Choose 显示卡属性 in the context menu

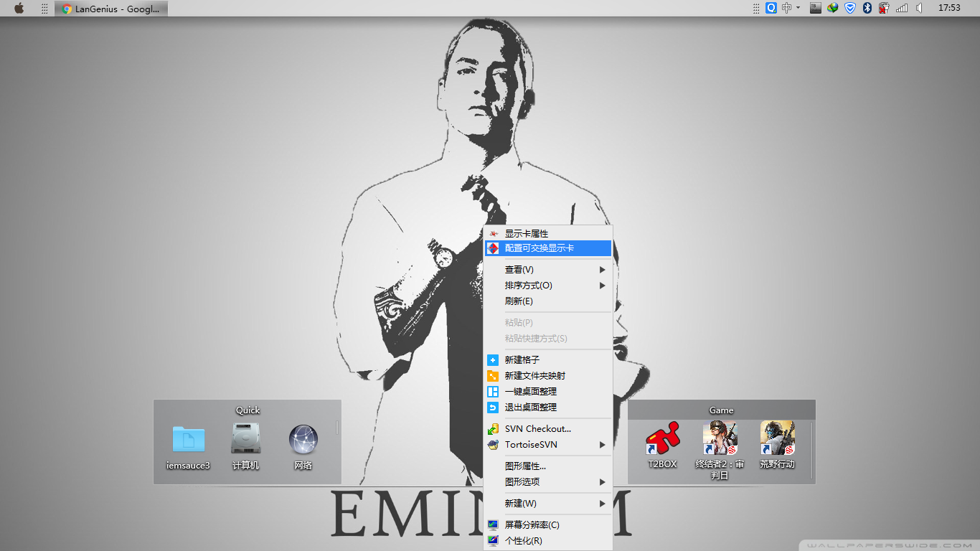548,234
